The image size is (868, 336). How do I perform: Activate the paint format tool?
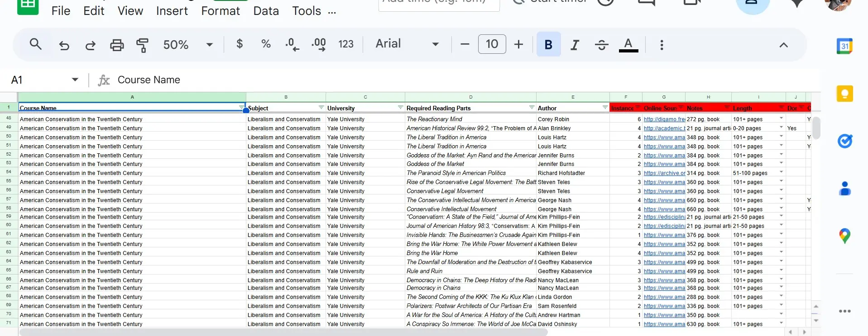[143, 45]
